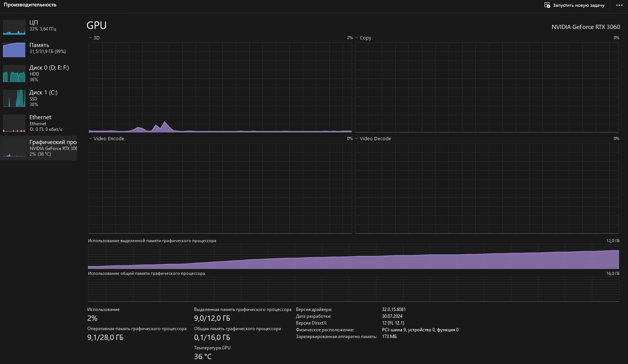Expand the Video Decode engine dropdown
The image size is (628, 364).
[x=373, y=139]
